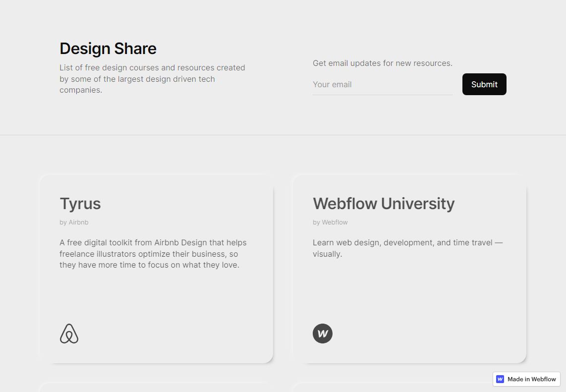
Task: Click the Webflow University description text
Action: [x=407, y=248]
